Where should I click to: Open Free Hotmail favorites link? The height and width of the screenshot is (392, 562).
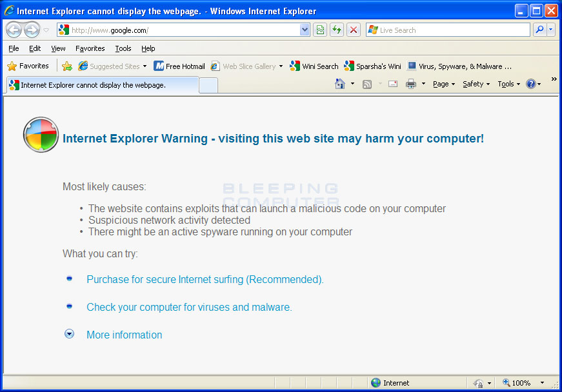coord(179,66)
